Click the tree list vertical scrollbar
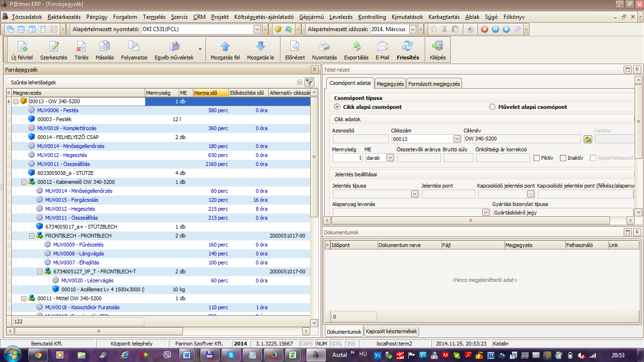Image resolution: width=644 pixels, height=362 pixels. 314,157
